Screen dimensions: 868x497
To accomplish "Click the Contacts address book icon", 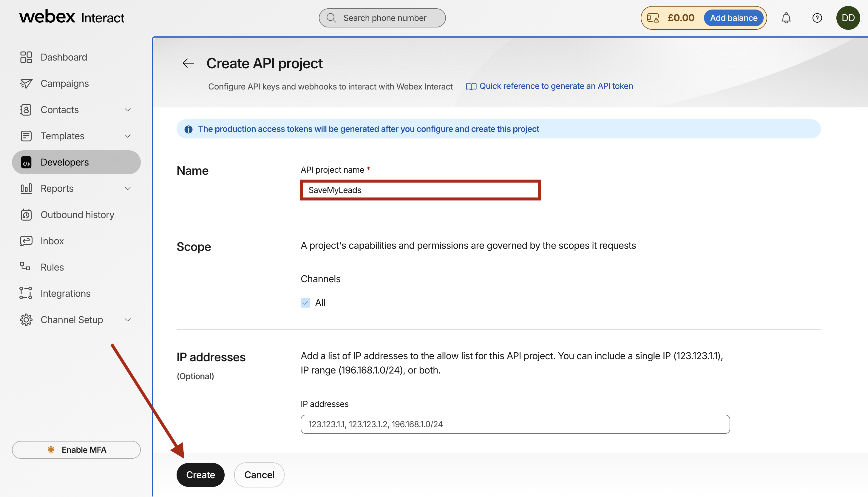I will click(26, 109).
